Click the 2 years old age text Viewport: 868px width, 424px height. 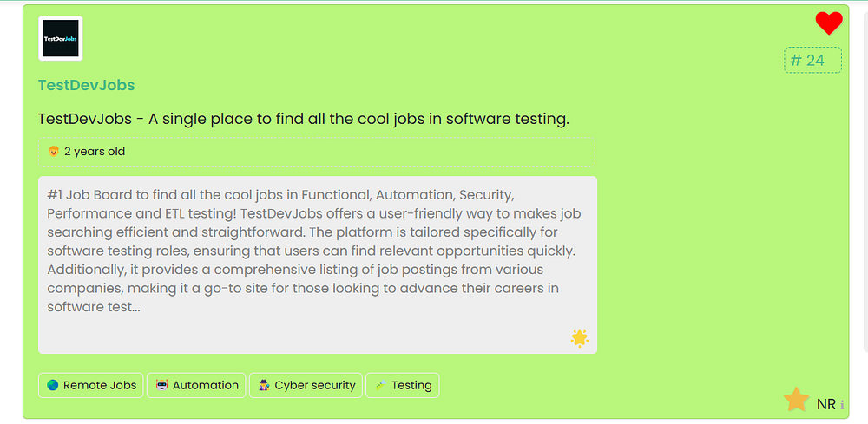(95, 152)
